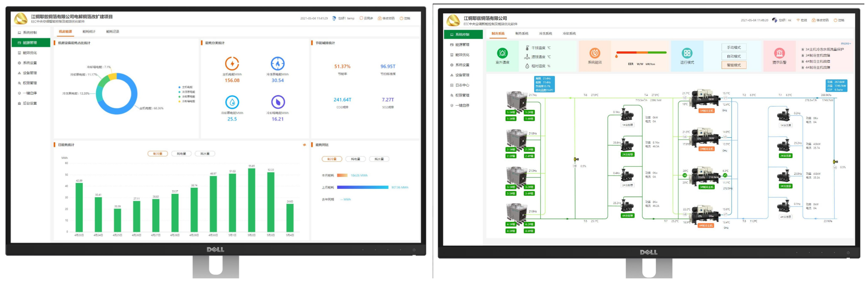Viewport: 868px width, 282px height.
Task: Click the 3#制冷主机 green label
Action: coord(707,187)
